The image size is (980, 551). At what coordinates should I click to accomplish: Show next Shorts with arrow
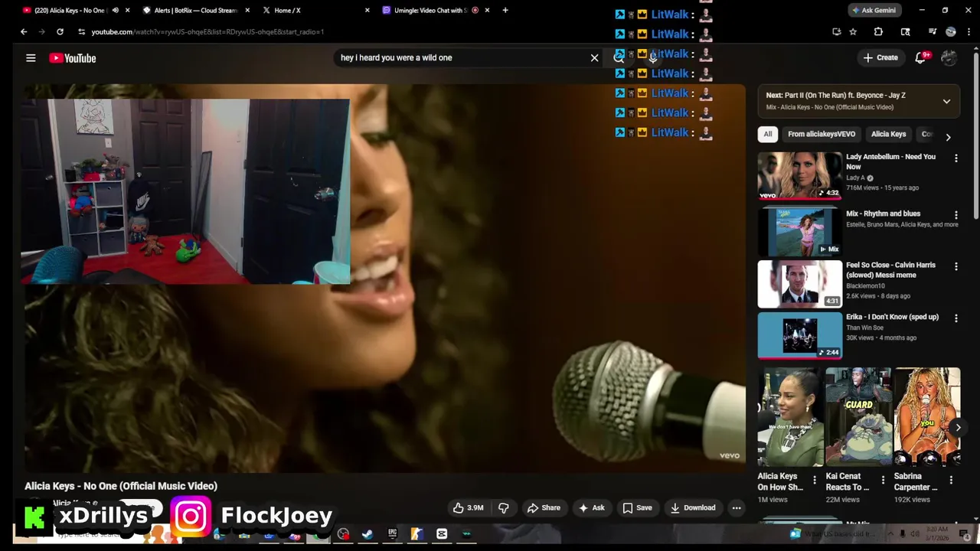[957, 428]
